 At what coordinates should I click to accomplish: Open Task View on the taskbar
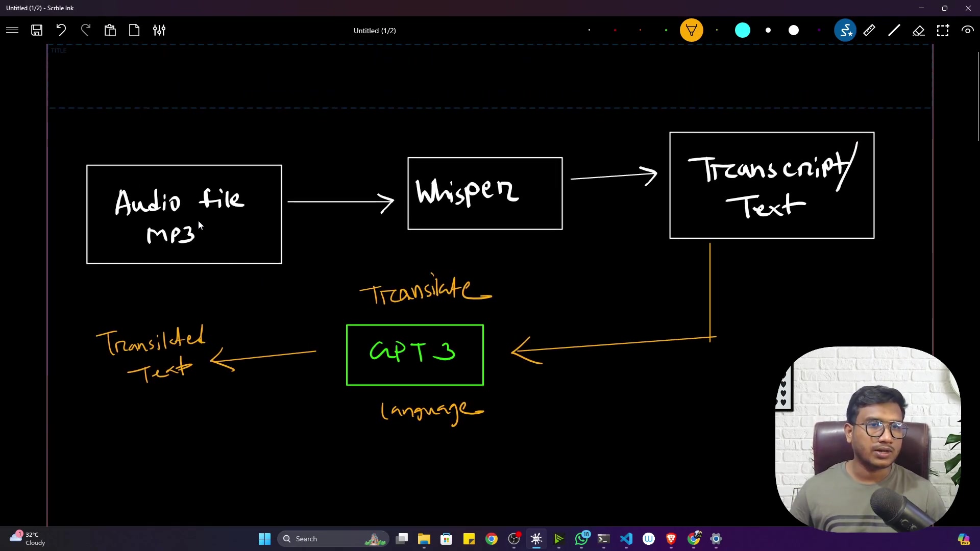coord(402,539)
